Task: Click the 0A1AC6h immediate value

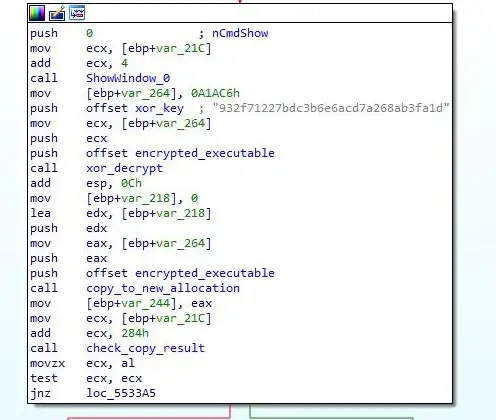Action: [215, 93]
